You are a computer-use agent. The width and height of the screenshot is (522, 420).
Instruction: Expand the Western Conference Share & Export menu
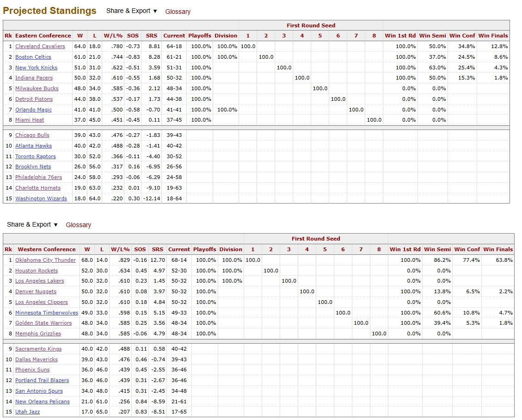pyautogui.click(x=32, y=224)
